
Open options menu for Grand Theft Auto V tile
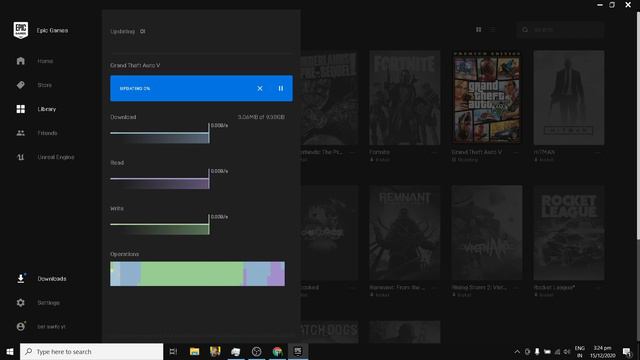pyautogui.click(x=517, y=152)
